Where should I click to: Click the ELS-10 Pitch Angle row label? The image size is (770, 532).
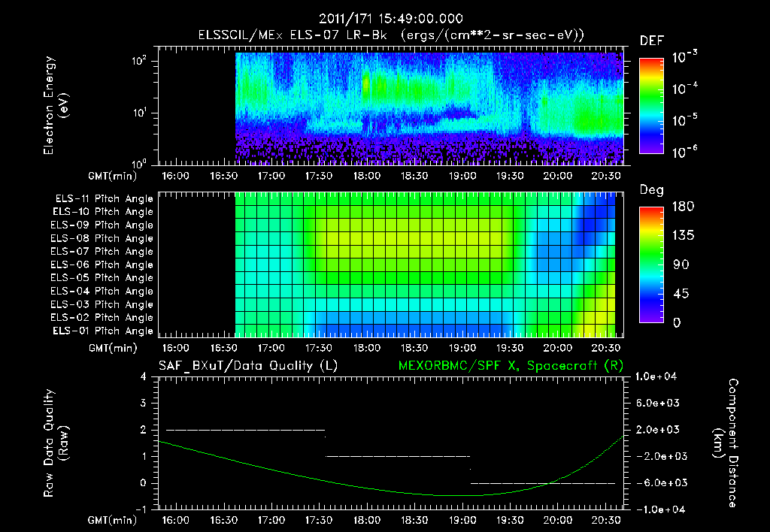click(x=103, y=212)
